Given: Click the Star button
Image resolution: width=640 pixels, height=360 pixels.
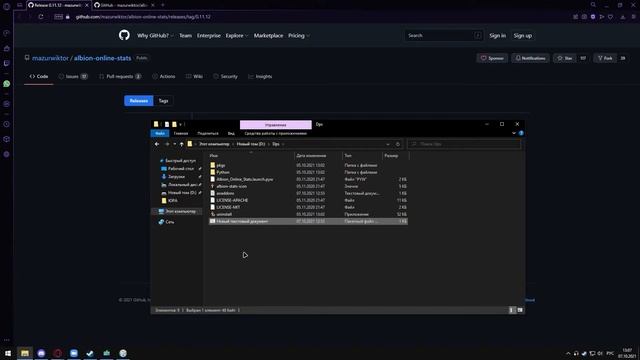Looking at the screenshot, I should tap(565, 58).
